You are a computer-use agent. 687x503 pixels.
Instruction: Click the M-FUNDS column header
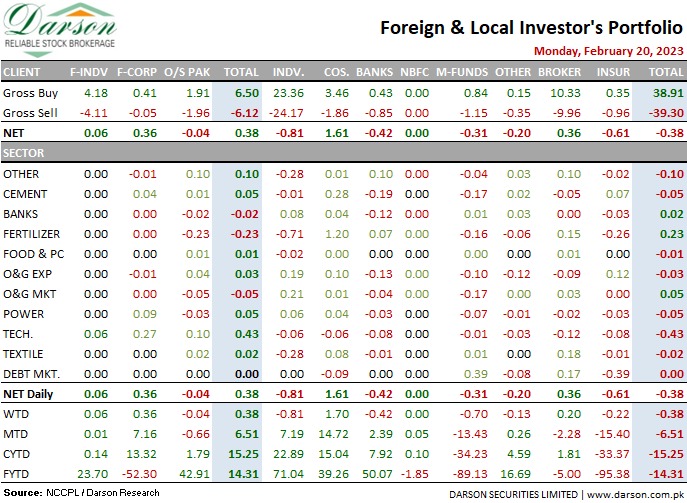tap(462, 72)
